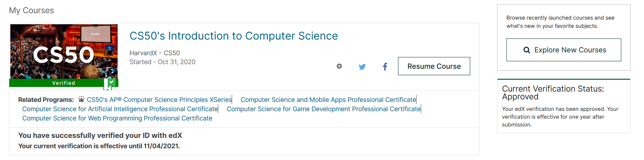Click Current Verification Status heading
This screenshot has height=160, width=644.
(553, 93)
